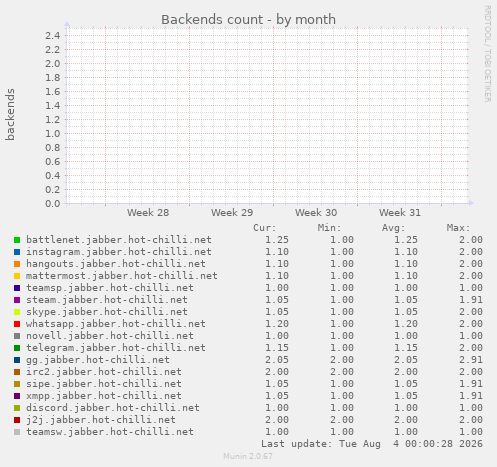Click the orange hangouts legend color swatch

coord(17,264)
